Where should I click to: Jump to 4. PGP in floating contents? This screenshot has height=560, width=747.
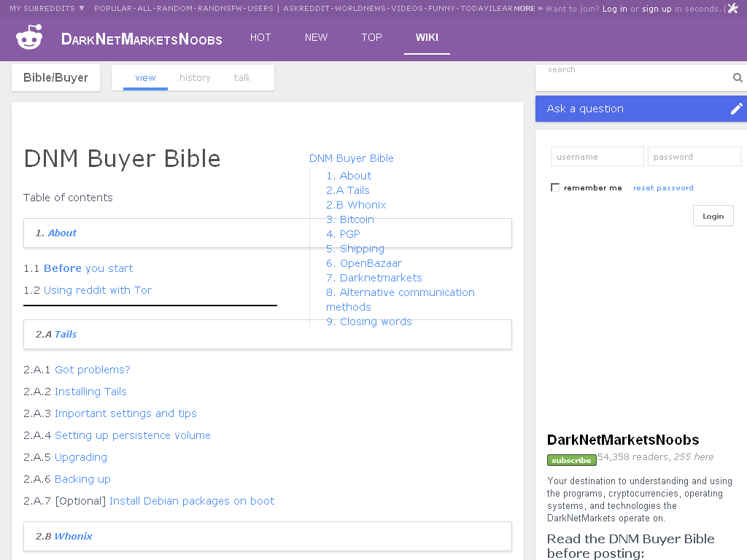point(343,234)
